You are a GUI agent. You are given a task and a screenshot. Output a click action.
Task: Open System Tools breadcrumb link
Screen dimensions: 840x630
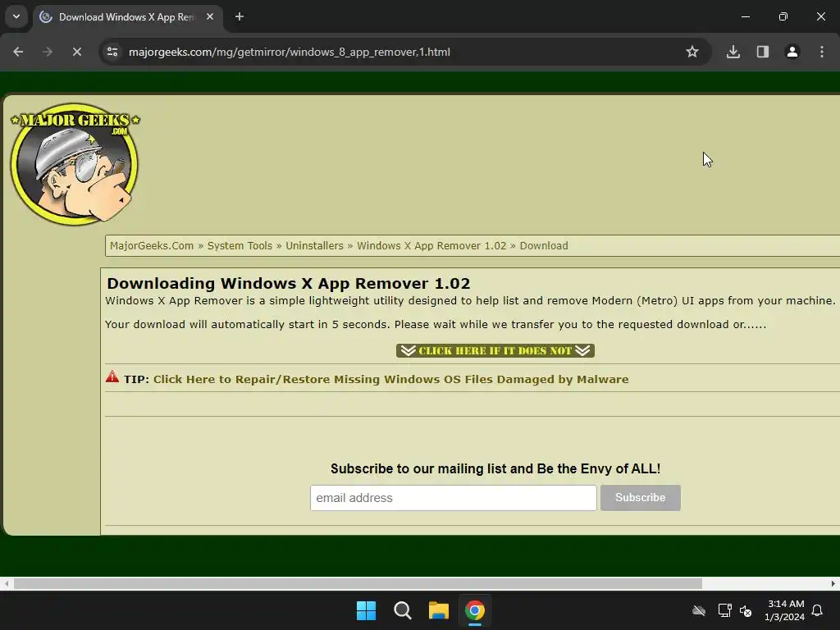click(240, 246)
